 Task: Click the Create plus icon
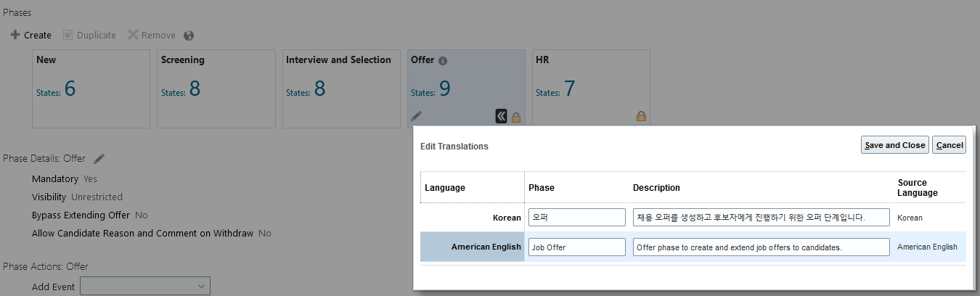[x=15, y=35]
